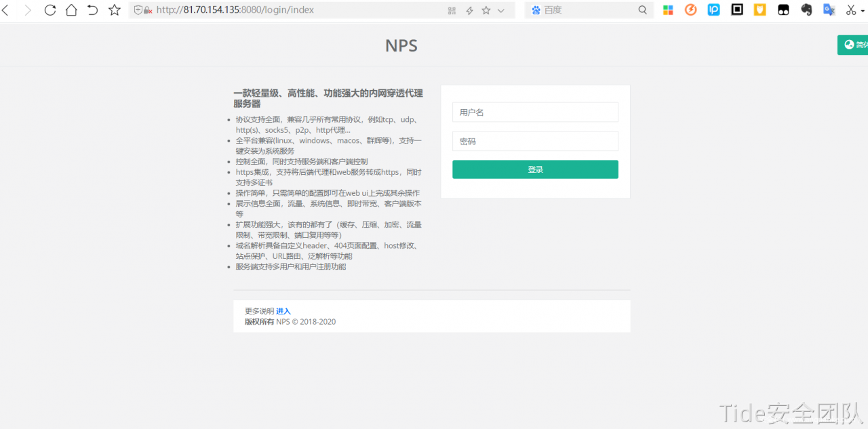Open the 进入 link for more details
Image resolution: width=868 pixels, height=429 pixels.
tap(283, 310)
